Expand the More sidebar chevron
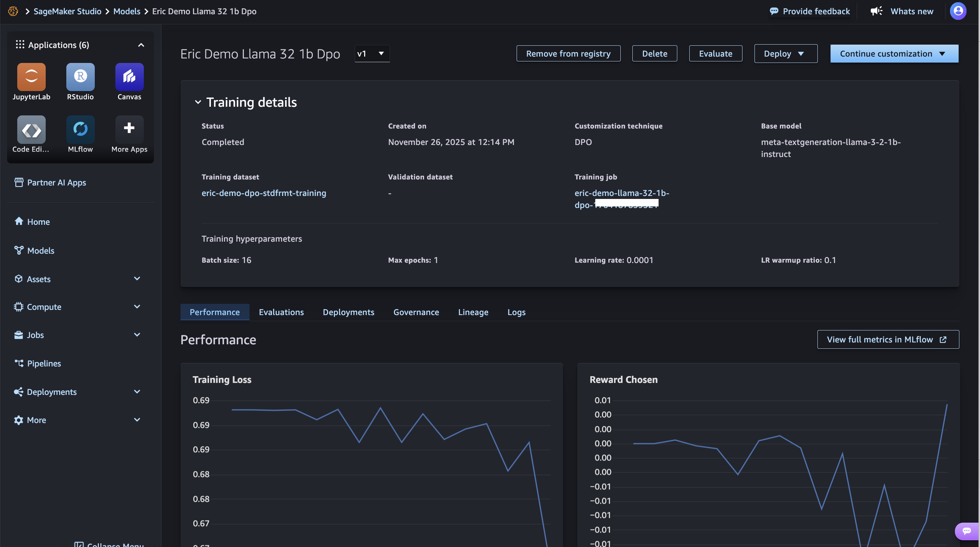Image resolution: width=980 pixels, height=547 pixels. [x=137, y=420]
